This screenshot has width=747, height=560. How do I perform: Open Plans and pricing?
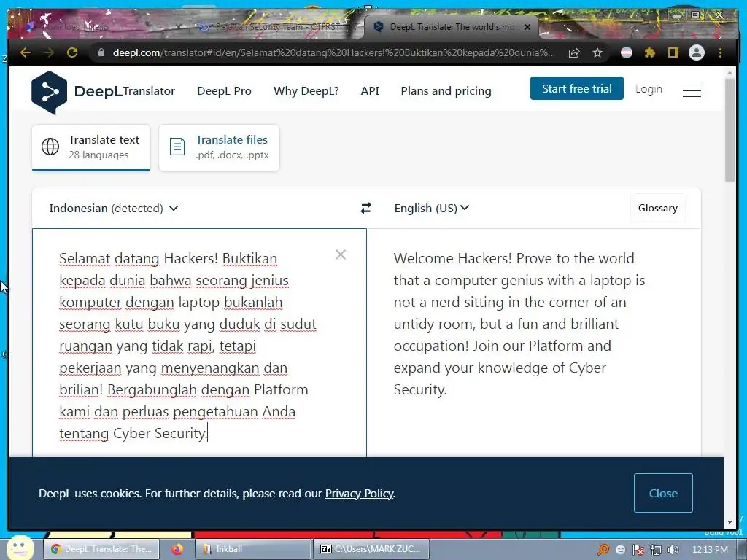coord(446,91)
